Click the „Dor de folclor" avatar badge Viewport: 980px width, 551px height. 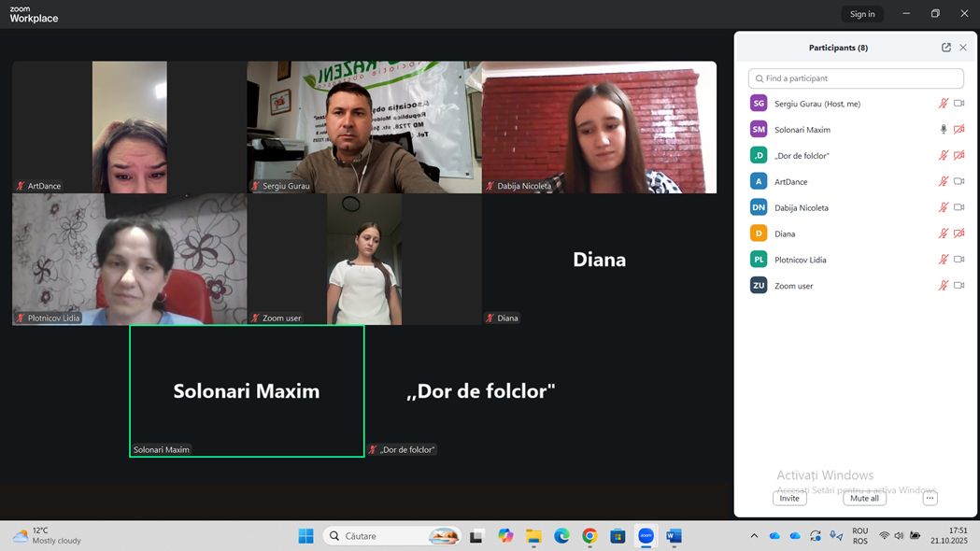point(759,156)
